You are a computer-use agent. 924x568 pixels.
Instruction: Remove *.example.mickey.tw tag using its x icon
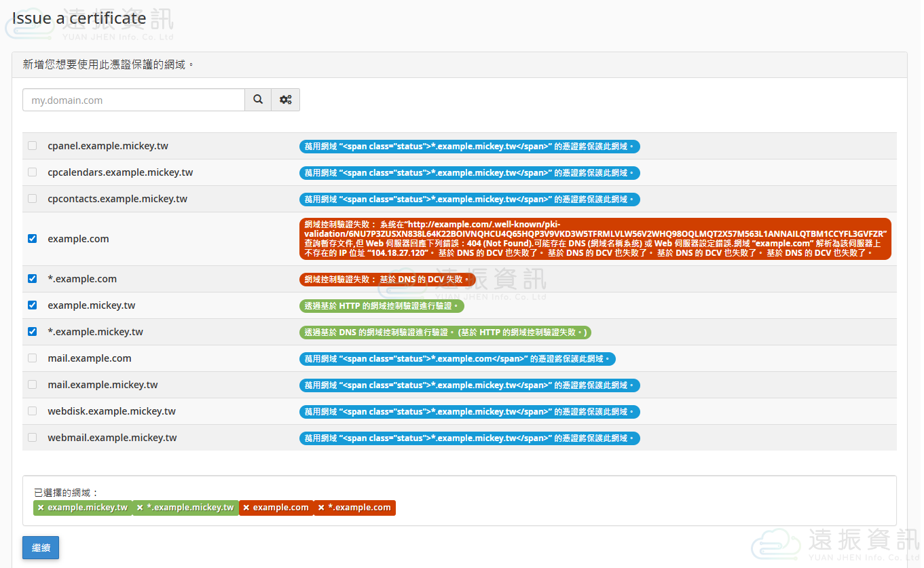click(140, 508)
